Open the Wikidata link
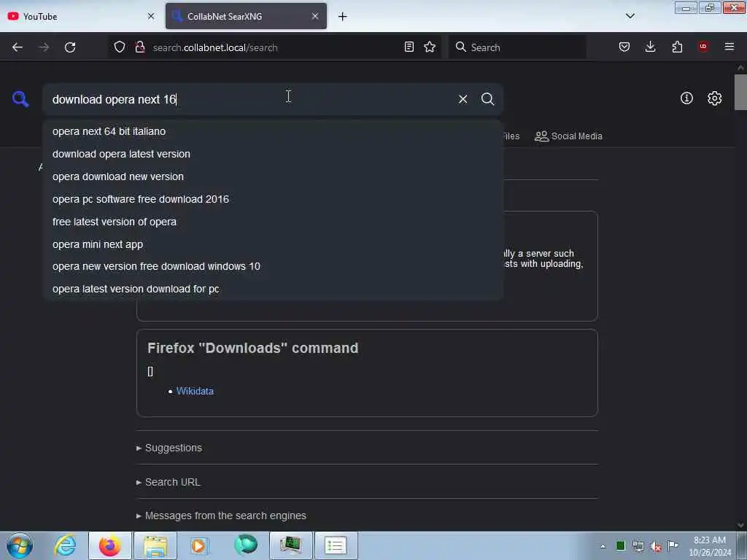 point(195,391)
